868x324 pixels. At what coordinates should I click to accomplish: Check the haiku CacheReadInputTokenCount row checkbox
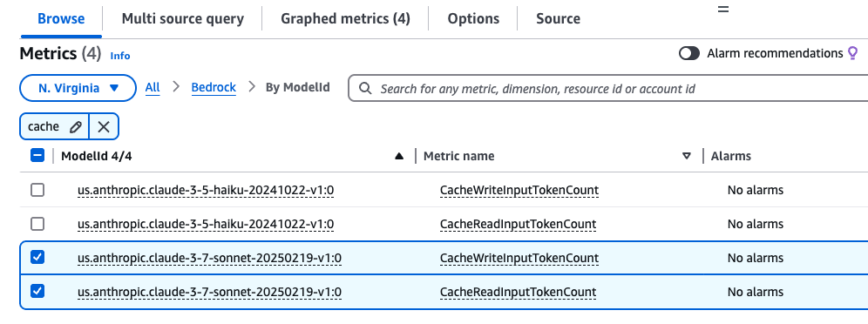pos(37,224)
